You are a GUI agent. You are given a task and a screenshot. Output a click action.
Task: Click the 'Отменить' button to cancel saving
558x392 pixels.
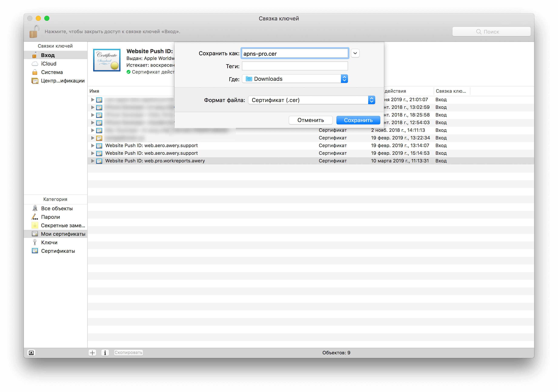[310, 120]
